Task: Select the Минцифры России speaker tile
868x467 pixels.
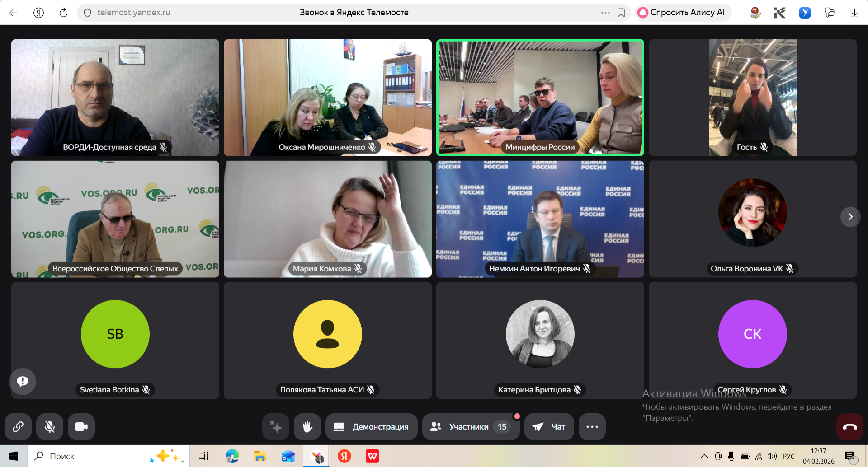Action: pos(540,98)
